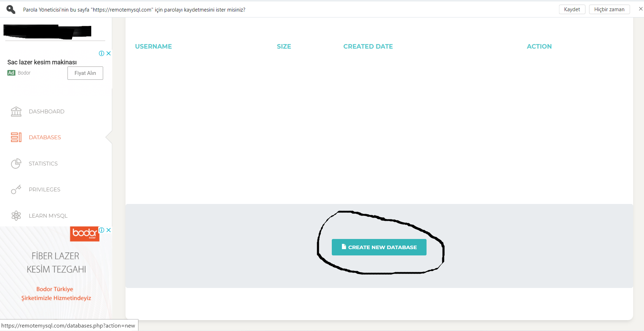Viewport: 644px width, 331px height.
Task: Click the Hiçbir zaman button
Action: (x=609, y=9)
